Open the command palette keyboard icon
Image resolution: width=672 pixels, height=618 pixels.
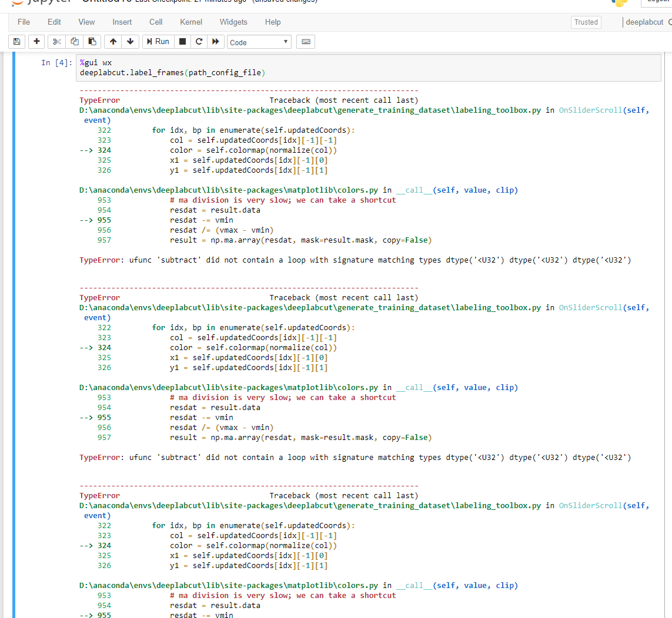(306, 42)
